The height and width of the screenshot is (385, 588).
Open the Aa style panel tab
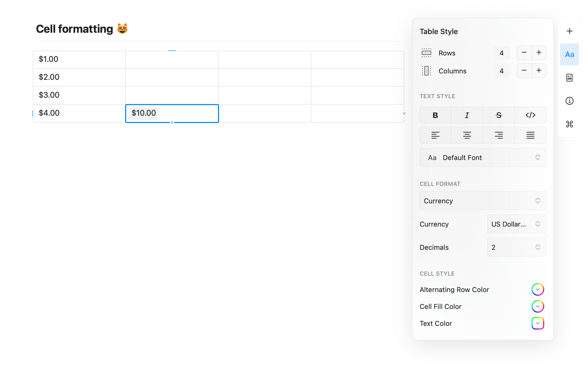click(x=569, y=54)
